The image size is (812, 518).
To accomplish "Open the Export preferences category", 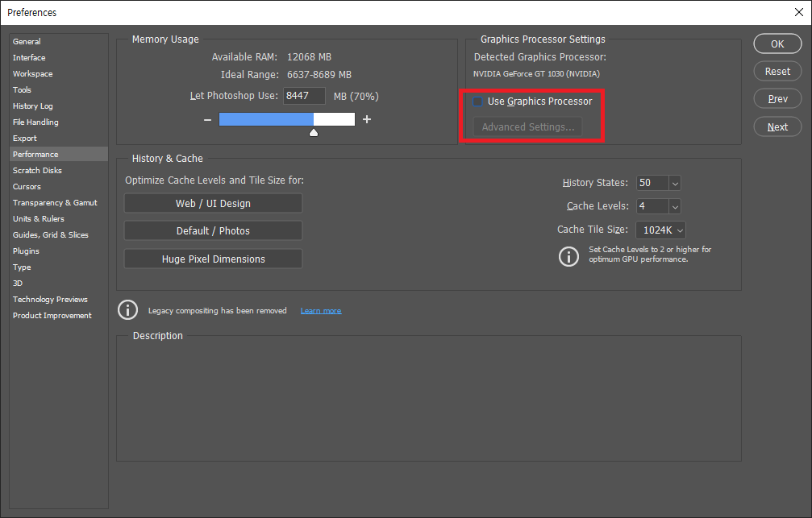I will click(59, 139).
